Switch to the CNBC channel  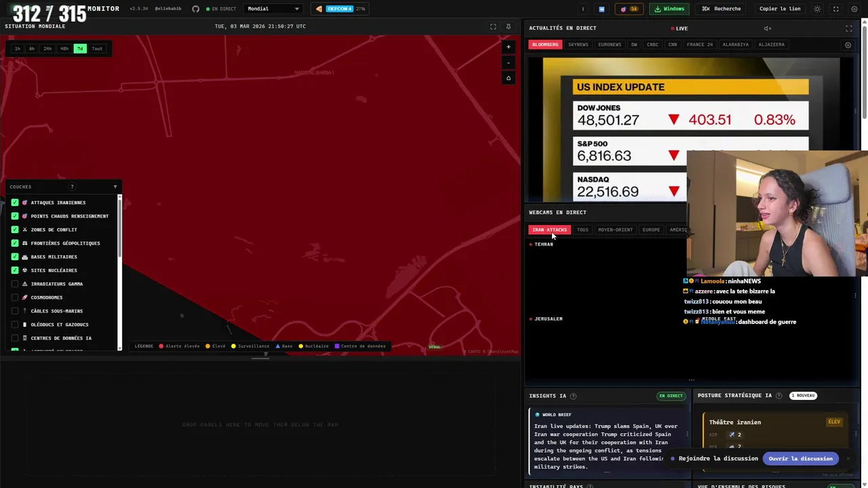pyautogui.click(x=652, y=45)
